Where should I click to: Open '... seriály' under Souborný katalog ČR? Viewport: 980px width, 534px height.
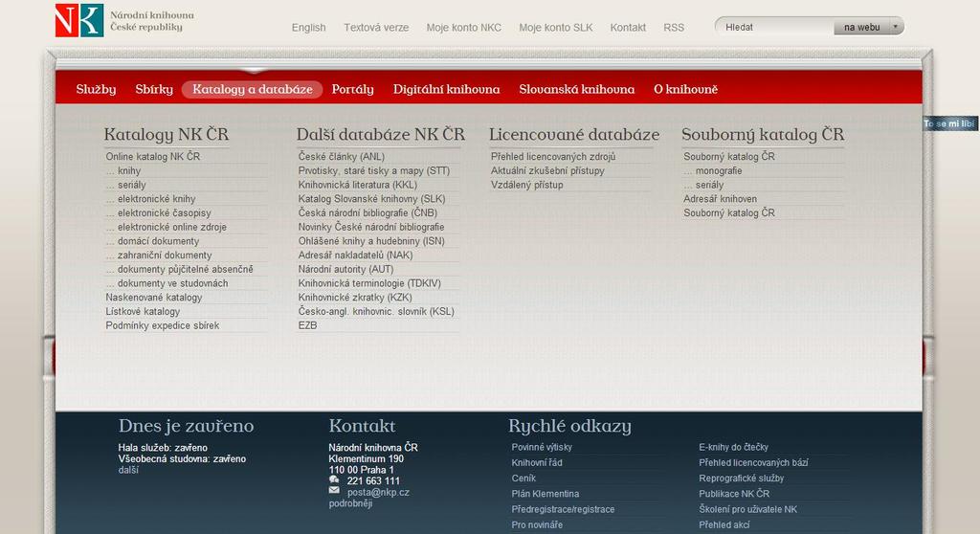coord(703,185)
